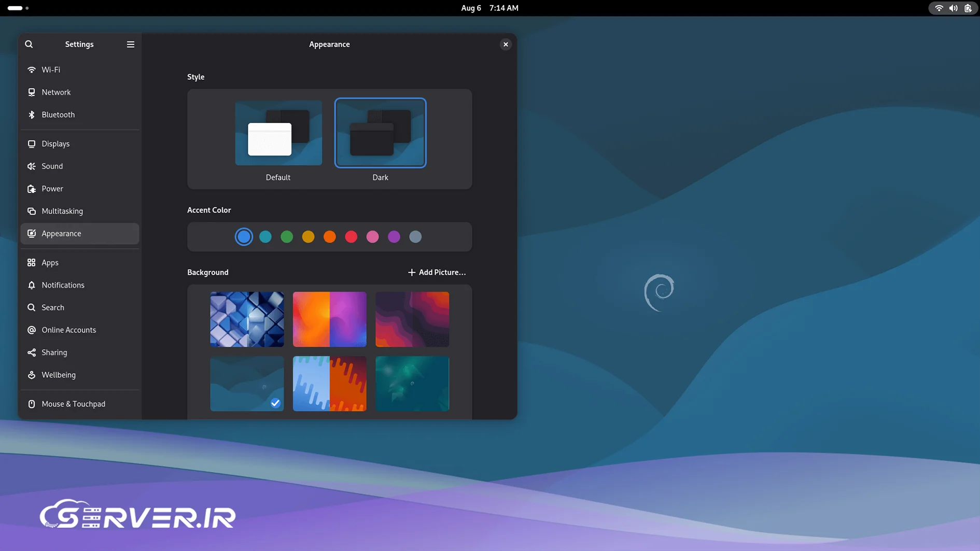Click the Notifications bell icon
This screenshot has height=551, width=980.
(x=32, y=285)
